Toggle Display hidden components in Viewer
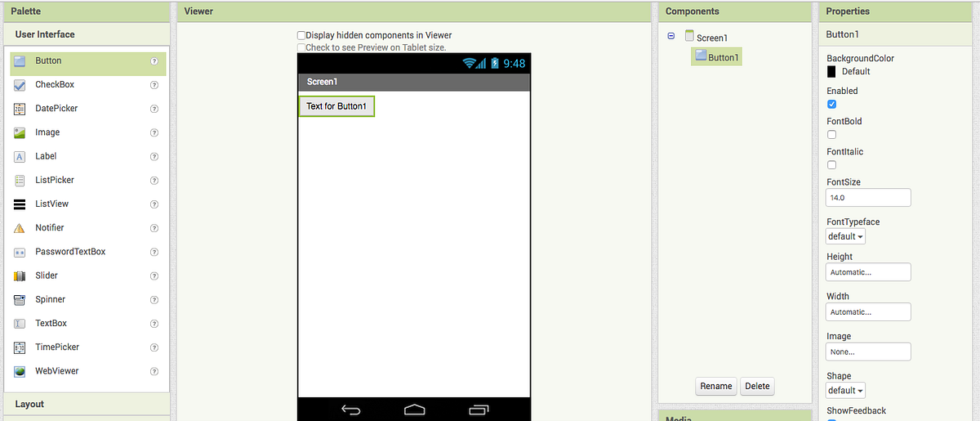This screenshot has height=421, width=980. 301,36
